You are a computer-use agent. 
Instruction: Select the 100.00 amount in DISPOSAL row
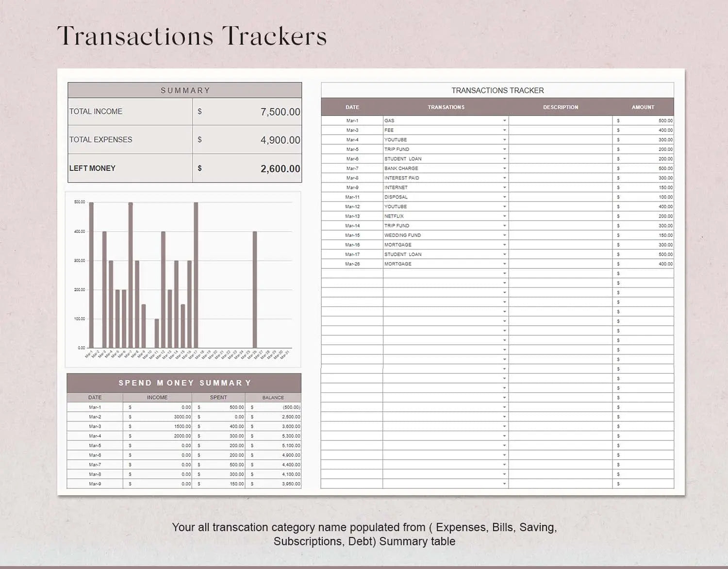pos(643,197)
